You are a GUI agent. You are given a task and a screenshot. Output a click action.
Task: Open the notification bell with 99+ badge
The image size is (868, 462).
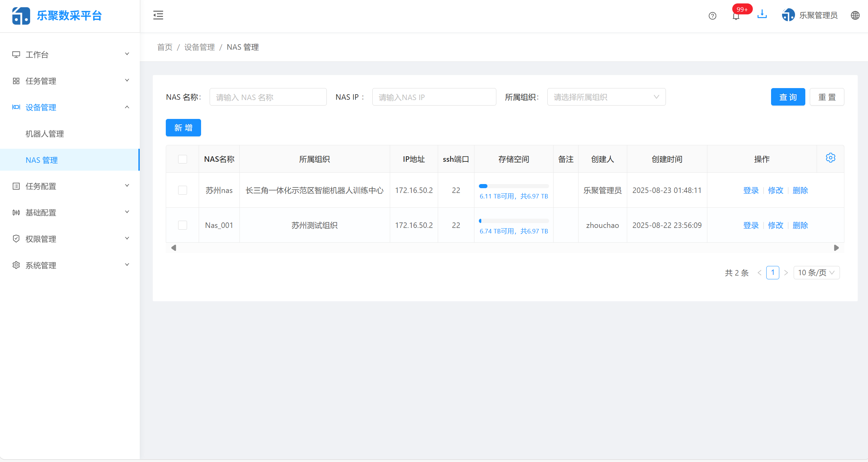pos(736,16)
